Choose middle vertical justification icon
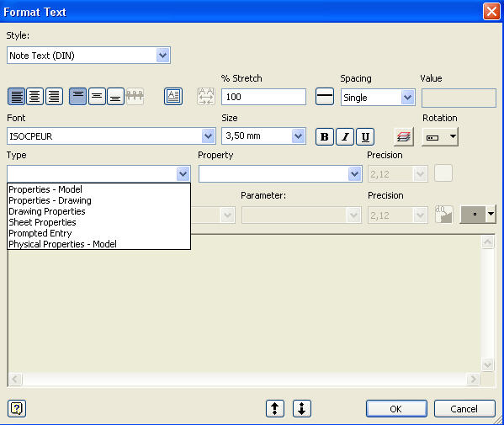This screenshot has height=425, width=504. point(97,96)
